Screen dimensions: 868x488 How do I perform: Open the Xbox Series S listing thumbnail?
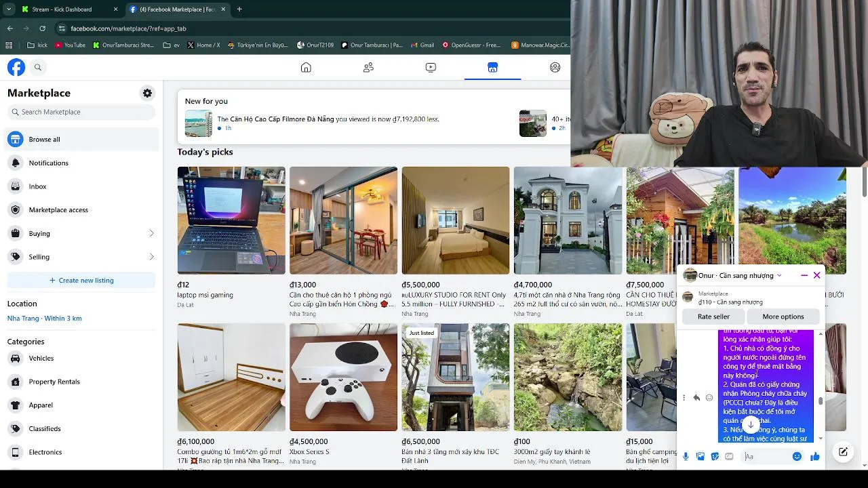(x=343, y=377)
